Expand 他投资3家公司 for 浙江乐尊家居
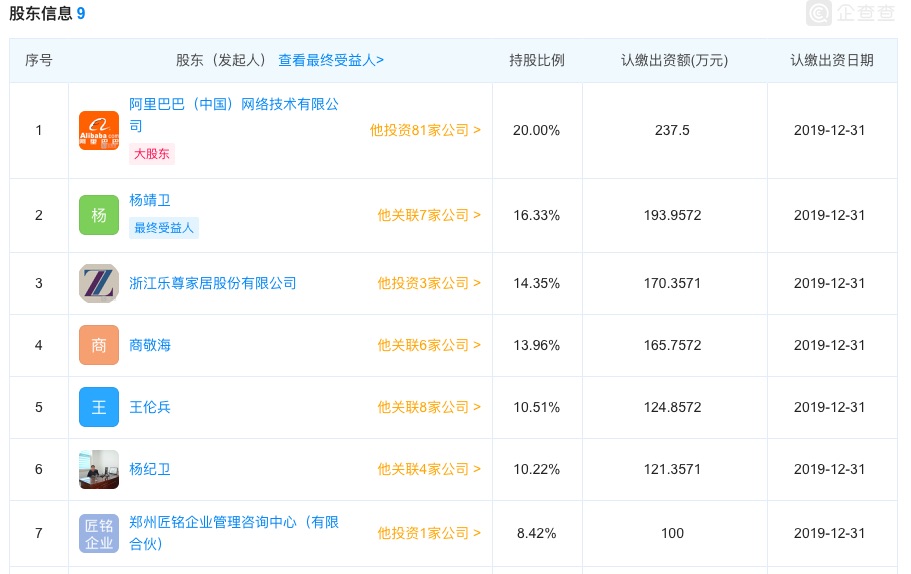The height and width of the screenshot is (574, 911). [x=429, y=283]
